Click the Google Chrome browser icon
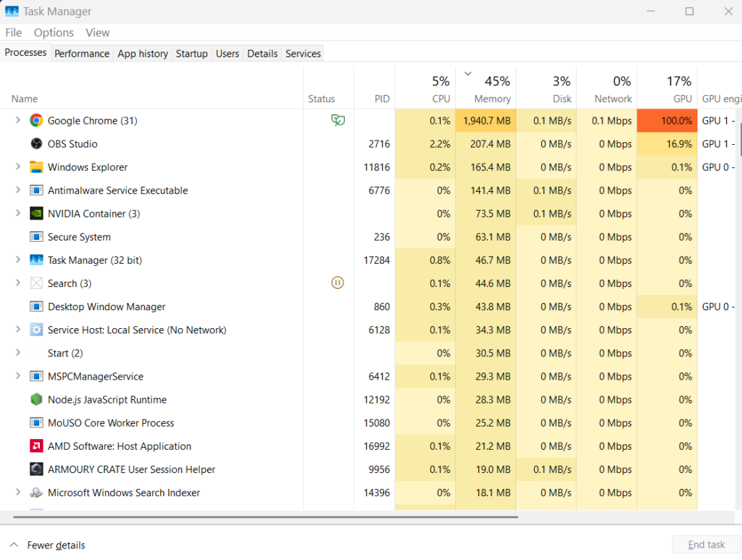The height and width of the screenshot is (560, 742). pyautogui.click(x=36, y=120)
